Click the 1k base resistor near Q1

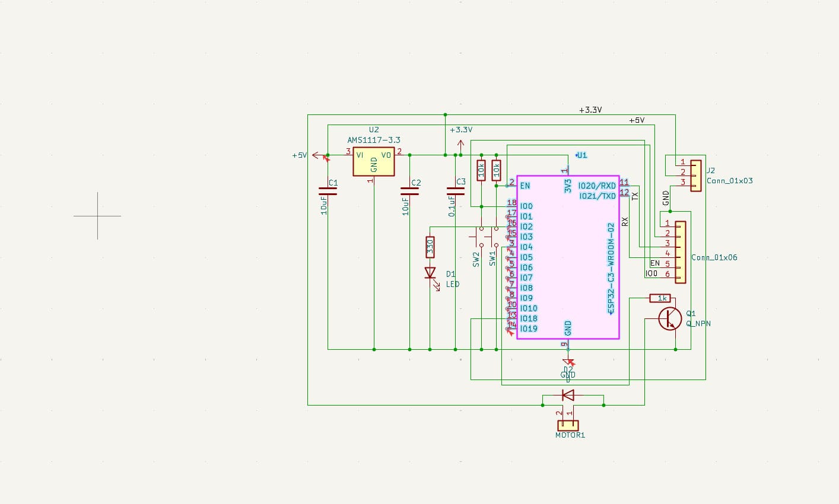click(x=661, y=298)
